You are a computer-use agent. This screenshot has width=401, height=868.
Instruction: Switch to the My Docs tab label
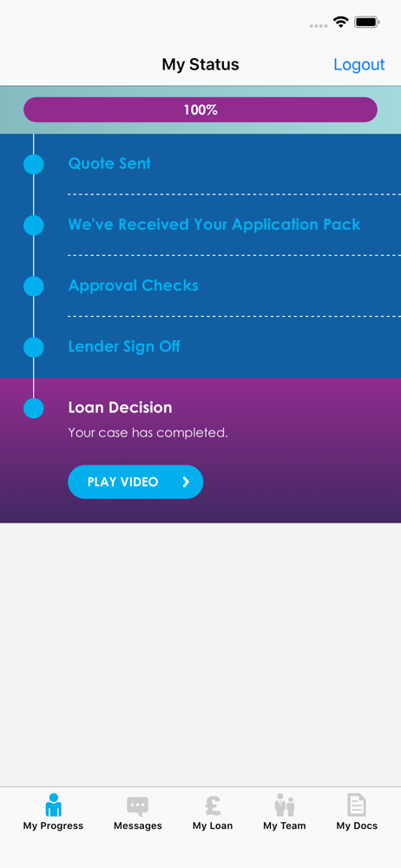coord(357,826)
